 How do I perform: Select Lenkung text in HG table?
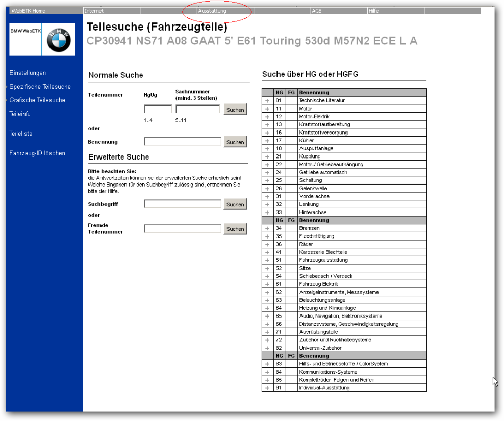309,204
